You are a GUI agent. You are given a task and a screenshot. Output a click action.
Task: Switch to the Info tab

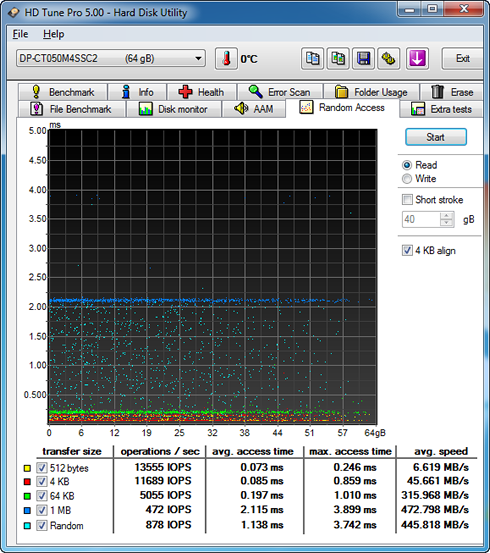pos(137,92)
